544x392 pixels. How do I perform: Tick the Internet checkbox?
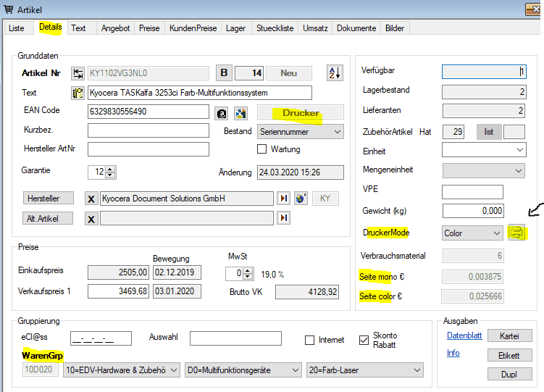[x=309, y=340]
